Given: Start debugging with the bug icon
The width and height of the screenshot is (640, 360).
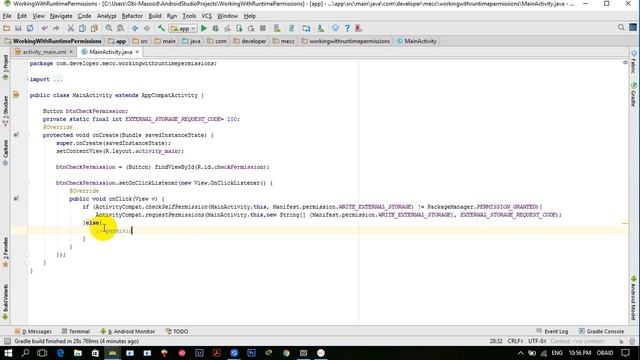Looking at the screenshot, I should coord(216,28).
